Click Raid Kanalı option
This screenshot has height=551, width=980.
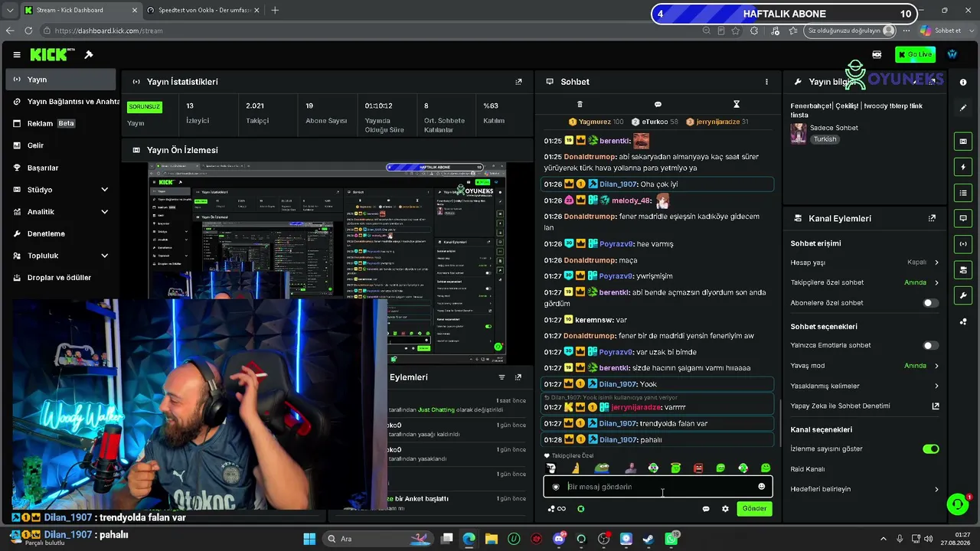pyautogui.click(x=808, y=469)
